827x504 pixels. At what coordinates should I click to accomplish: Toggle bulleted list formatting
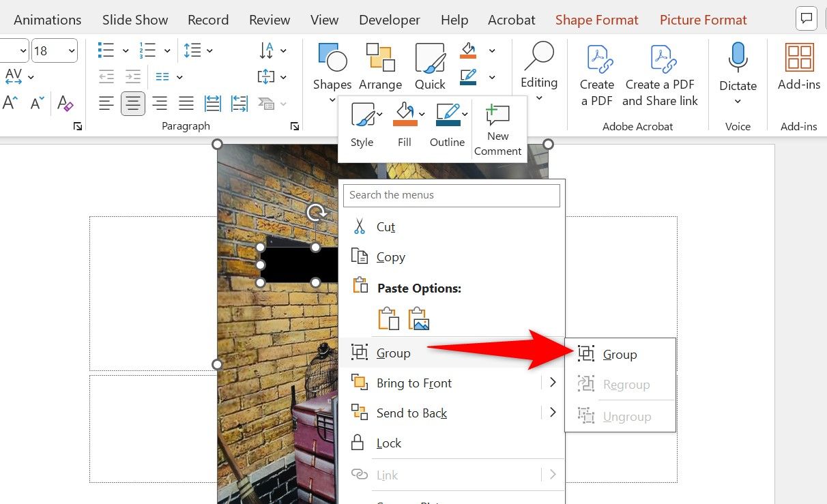(x=106, y=50)
